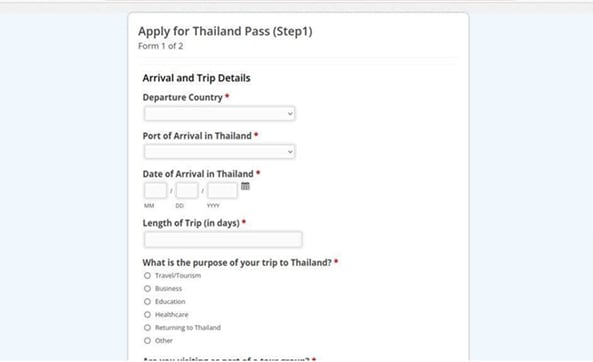Click the Length of Trip (in days) label
This screenshot has height=362, width=593.
[x=191, y=223]
